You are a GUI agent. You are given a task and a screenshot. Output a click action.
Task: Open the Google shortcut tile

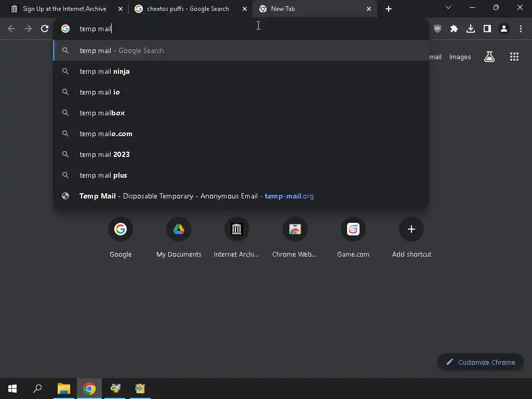click(x=121, y=237)
